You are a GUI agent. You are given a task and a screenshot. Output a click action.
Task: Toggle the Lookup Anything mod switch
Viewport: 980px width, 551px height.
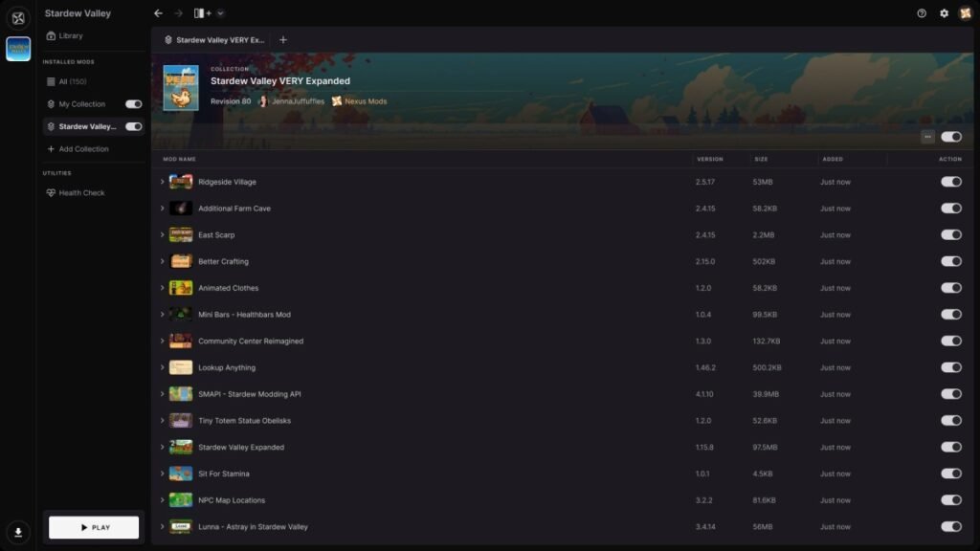[950, 367]
